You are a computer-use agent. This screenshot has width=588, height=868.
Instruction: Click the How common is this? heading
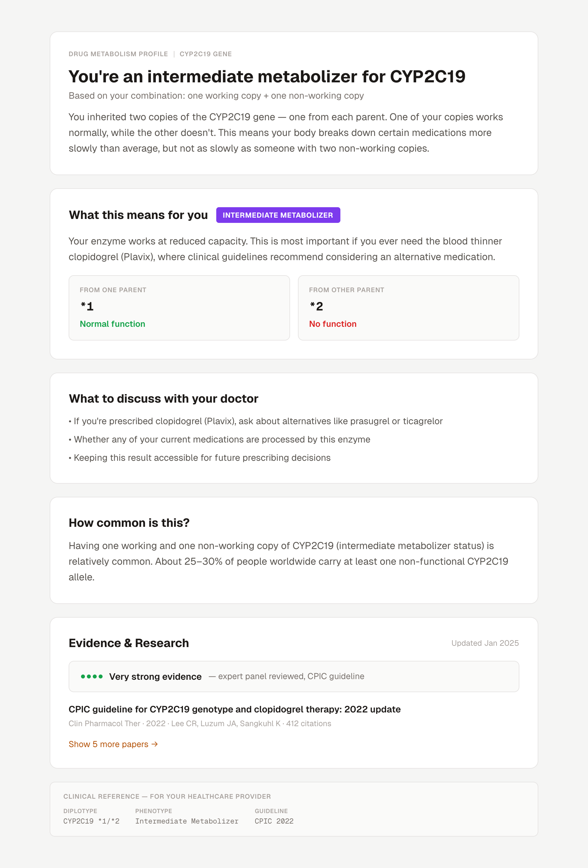coord(129,523)
